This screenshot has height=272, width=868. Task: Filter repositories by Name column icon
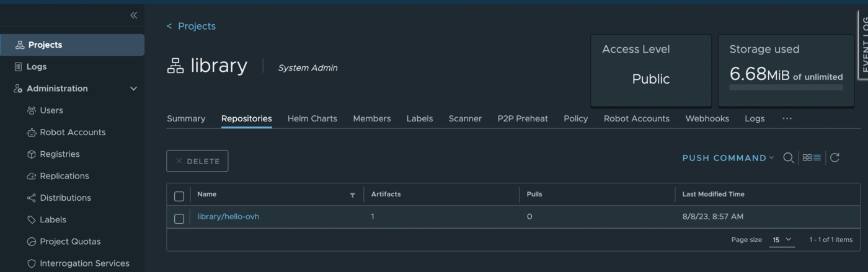click(352, 195)
